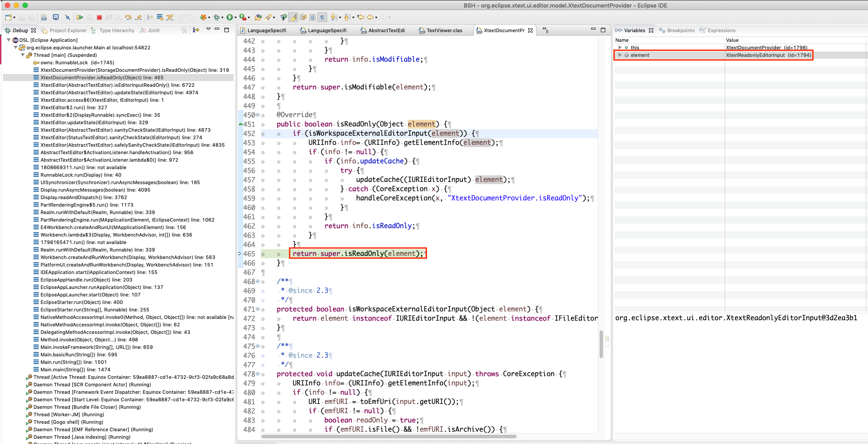Switch to AbstractTextEdi editor tab
Image resolution: width=868 pixels, height=444 pixels.
(383, 30)
